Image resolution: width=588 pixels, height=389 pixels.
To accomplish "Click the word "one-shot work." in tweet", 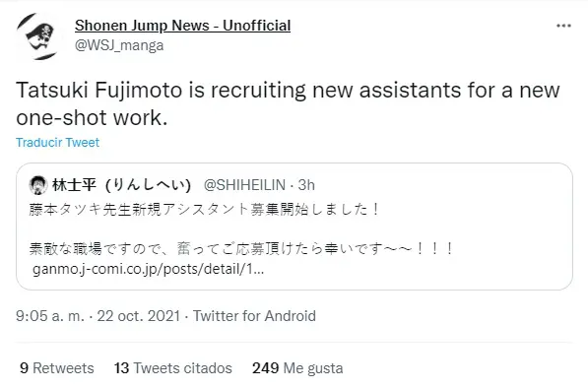I will (x=92, y=118).
